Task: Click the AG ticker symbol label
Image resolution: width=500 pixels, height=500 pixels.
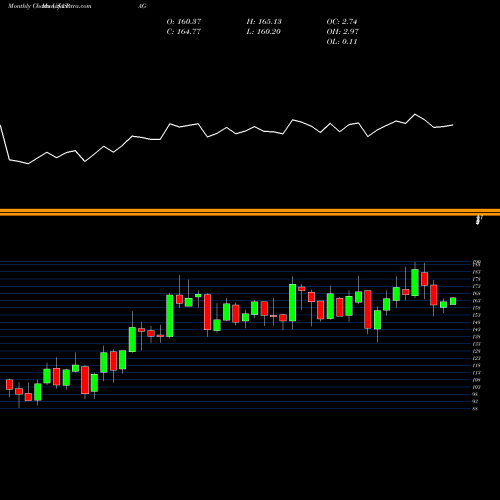Action: click(142, 6)
